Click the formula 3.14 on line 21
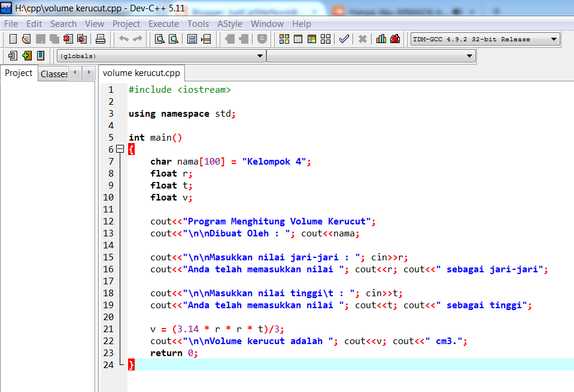The width and height of the screenshot is (574, 392). pos(188,329)
